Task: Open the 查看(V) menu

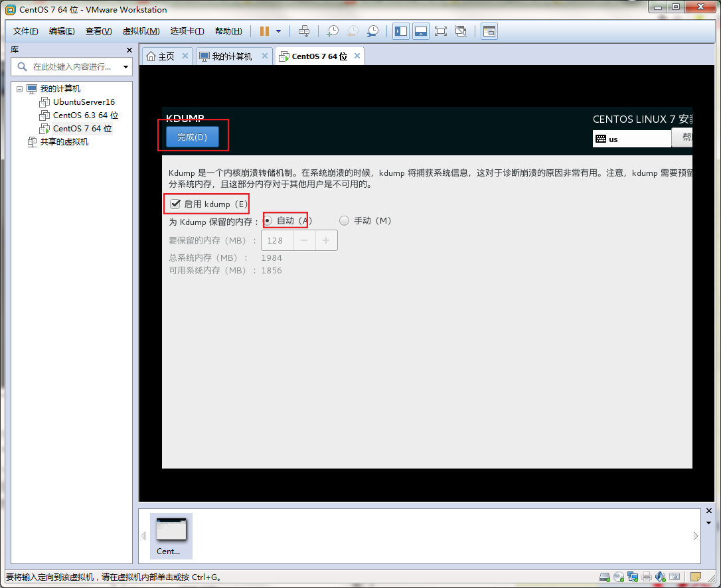Action: pyautogui.click(x=98, y=31)
